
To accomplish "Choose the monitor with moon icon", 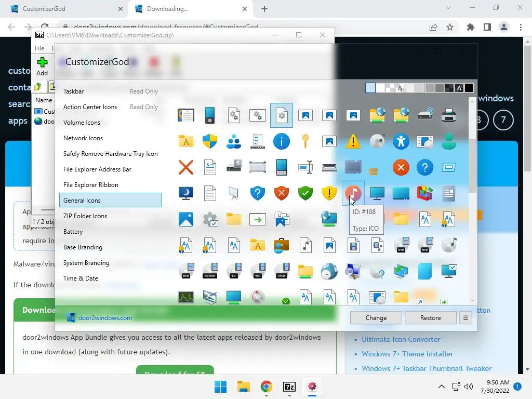I will pyautogui.click(x=186, y=193).
